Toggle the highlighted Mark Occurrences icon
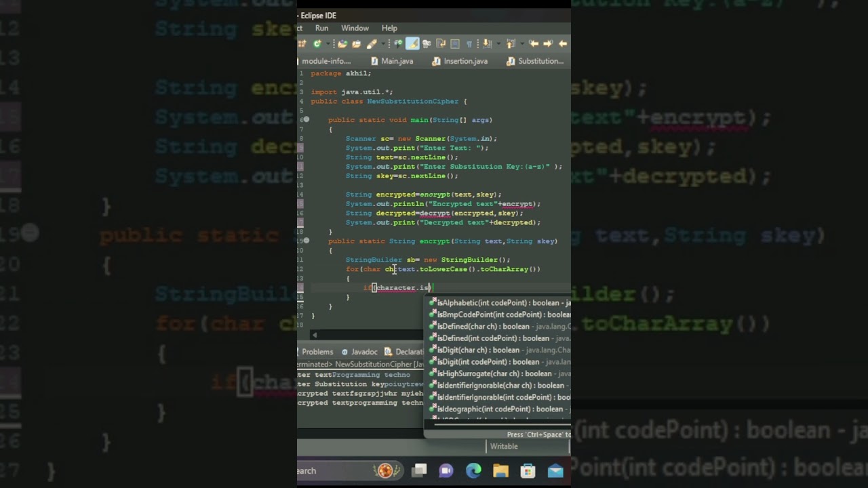Image resolution: width=868 pixels, height=488 pixels. 412,44
